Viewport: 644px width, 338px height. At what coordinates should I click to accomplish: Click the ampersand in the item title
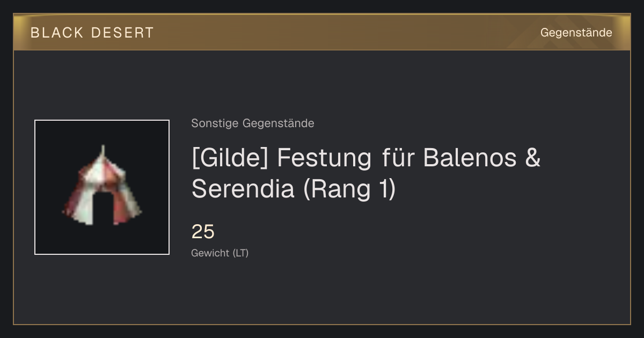(x=532, y=158)
